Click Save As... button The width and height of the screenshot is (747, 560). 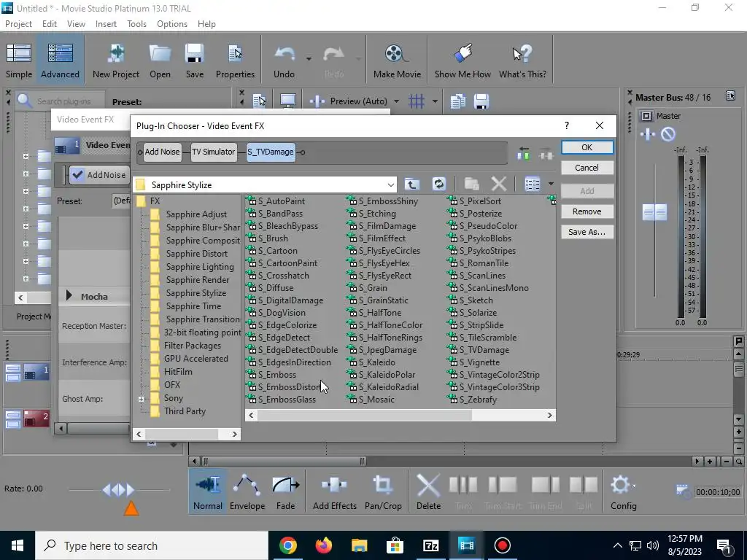tap(587, 232)
